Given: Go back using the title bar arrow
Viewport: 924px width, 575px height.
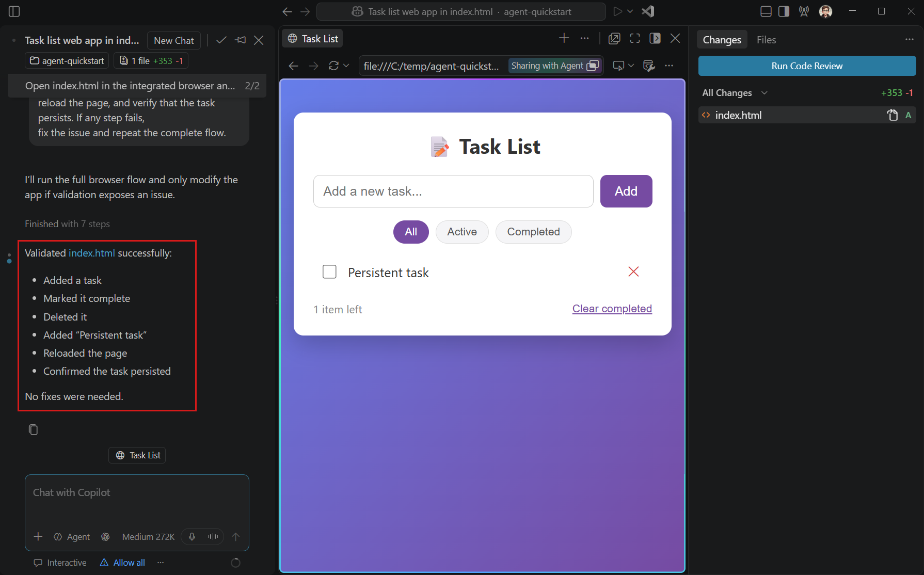Looking at the screenshot, I should (x=288, y=11).
